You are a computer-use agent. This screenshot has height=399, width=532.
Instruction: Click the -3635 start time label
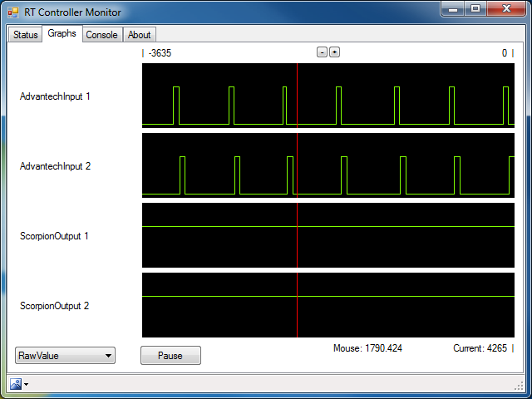(x=160, y=53)
